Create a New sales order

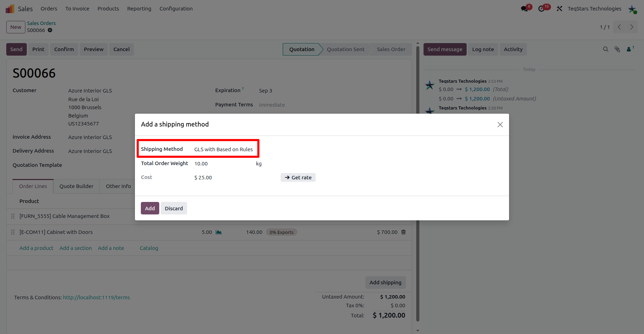pyautogui.click(x=16, y=27)
